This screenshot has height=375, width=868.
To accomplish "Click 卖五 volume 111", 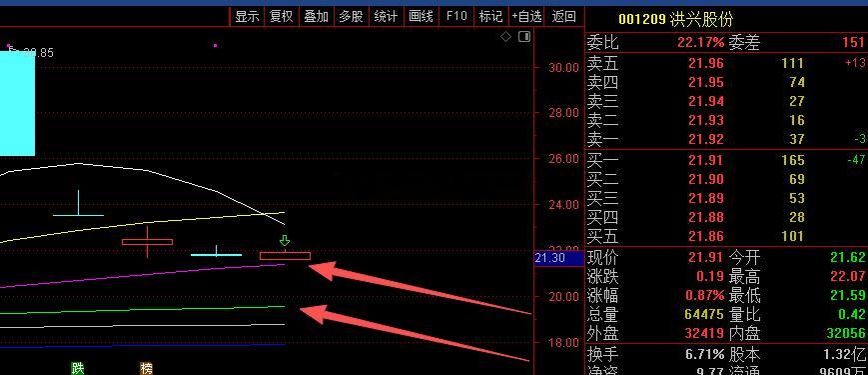I will pyautogui.click(x=793, y=63).
